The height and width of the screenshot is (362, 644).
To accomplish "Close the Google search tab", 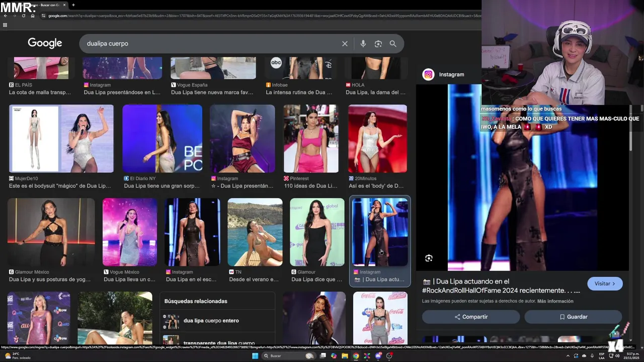I will (64, 5).
